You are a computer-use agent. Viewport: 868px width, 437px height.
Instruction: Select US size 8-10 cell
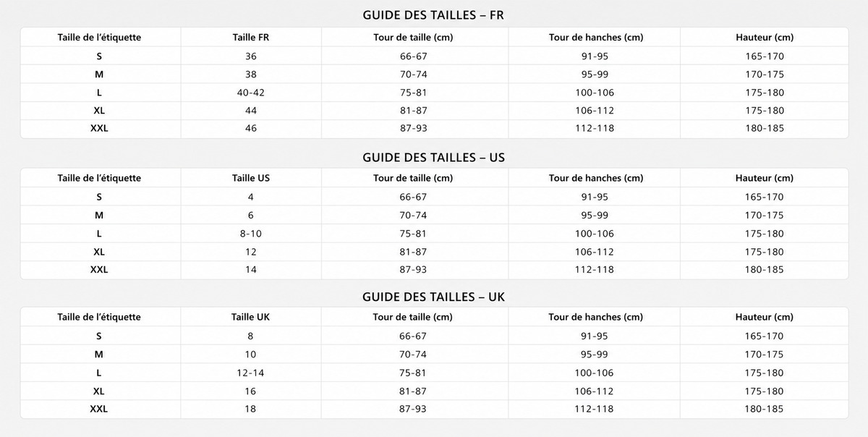[x=251, y=234]
